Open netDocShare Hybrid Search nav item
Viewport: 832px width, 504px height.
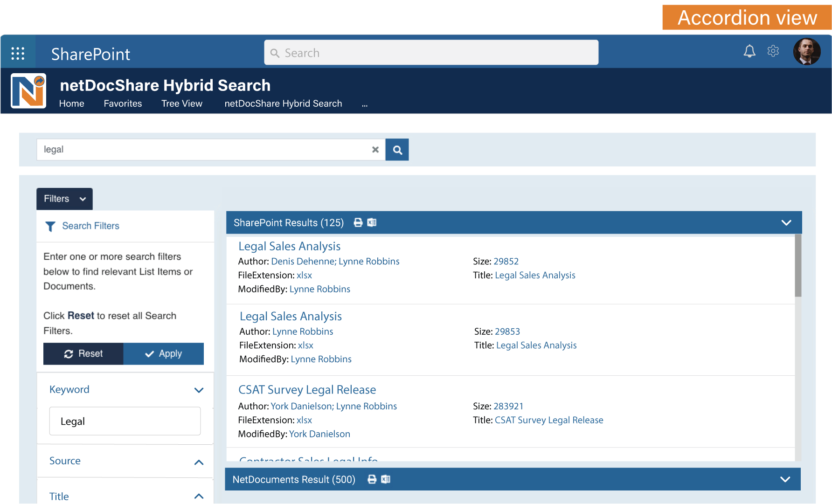[x=284, y=104]
